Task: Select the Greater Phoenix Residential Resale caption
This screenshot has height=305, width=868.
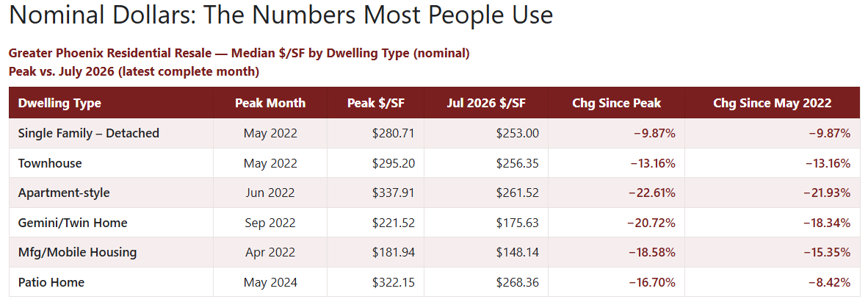Action: (x=239, y=54)
